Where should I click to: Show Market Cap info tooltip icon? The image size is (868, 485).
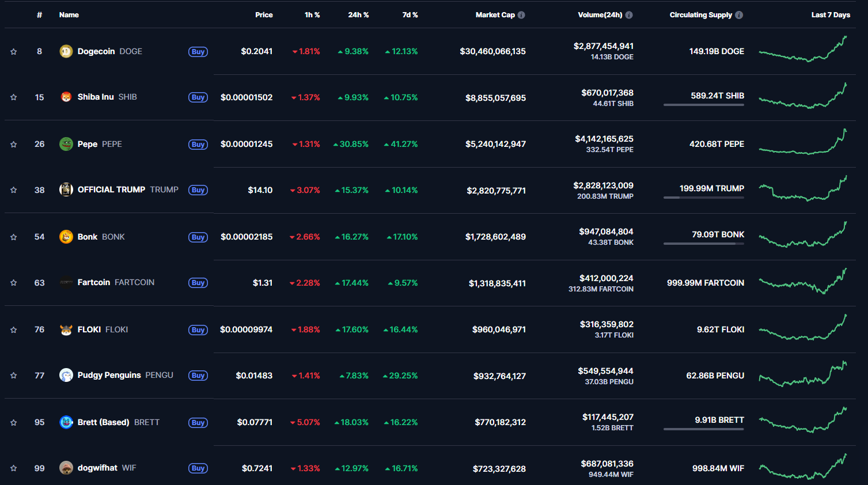pos(521,15)
